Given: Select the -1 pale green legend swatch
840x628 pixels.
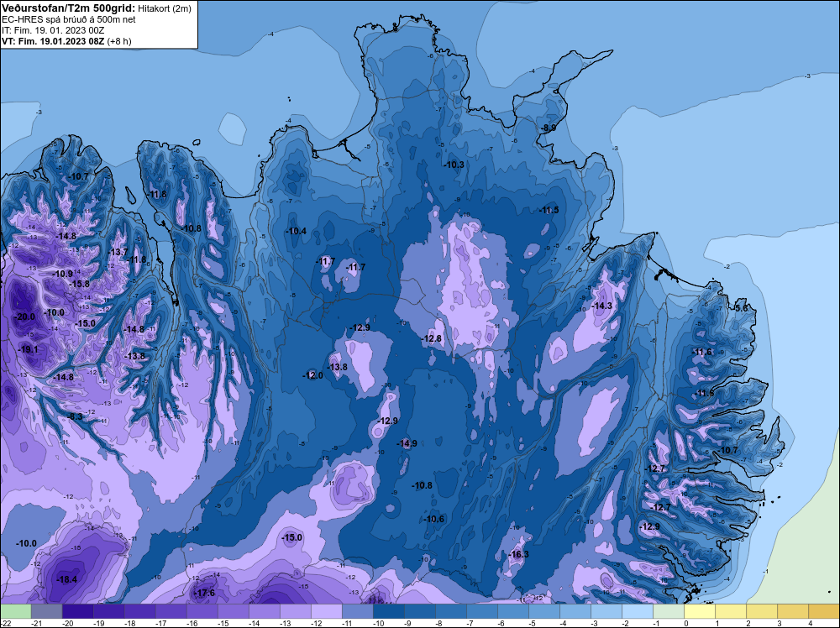Looking at the screenshot, I should (x=668, y=611).
